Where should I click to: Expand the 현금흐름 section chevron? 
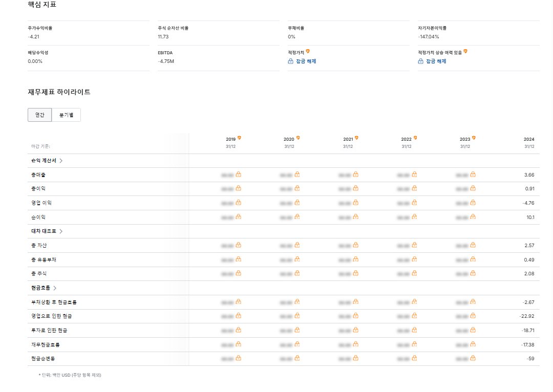[55, 288]
